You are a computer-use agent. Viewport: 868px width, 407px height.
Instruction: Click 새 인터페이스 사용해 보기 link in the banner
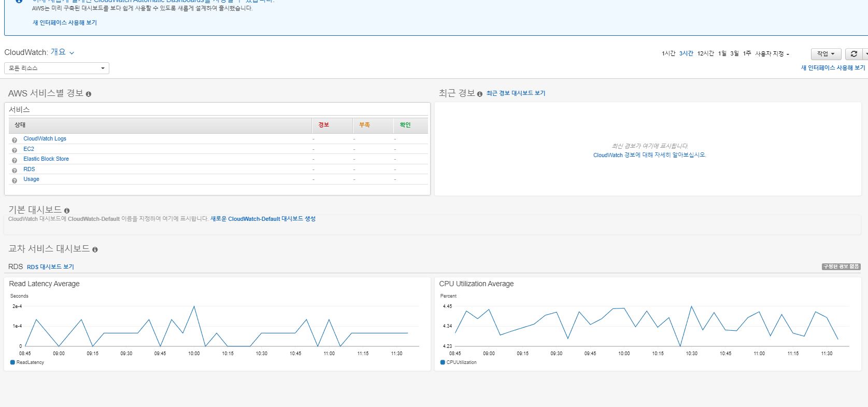(x=65, y=23)
